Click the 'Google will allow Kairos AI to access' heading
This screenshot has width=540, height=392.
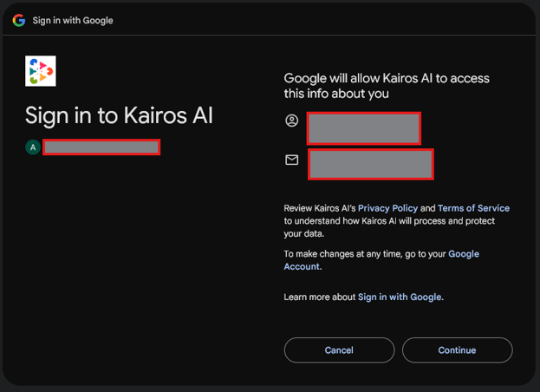coord(387,86)
